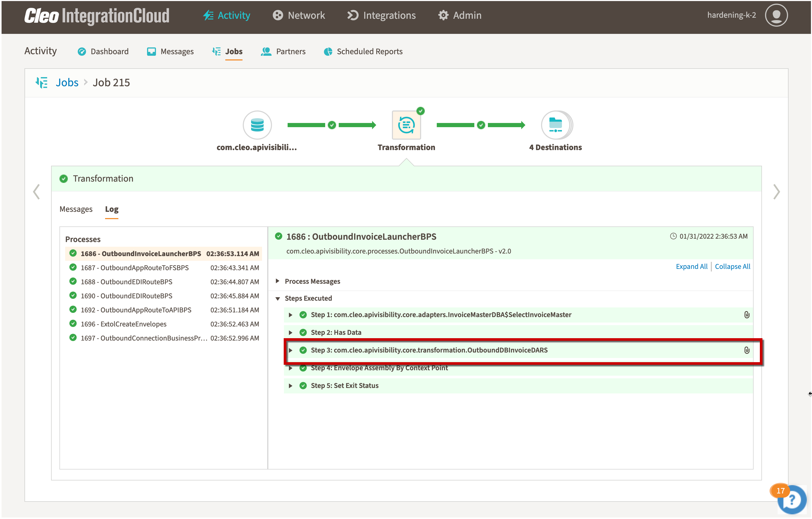Expand Step 1 SelectInvoiceMaster details
This screenshot has width=812, height=519.
coord(290,315)
